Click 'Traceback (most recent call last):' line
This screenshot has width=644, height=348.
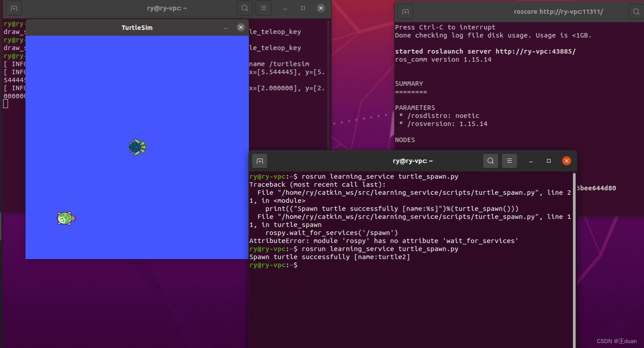point(317,184)
